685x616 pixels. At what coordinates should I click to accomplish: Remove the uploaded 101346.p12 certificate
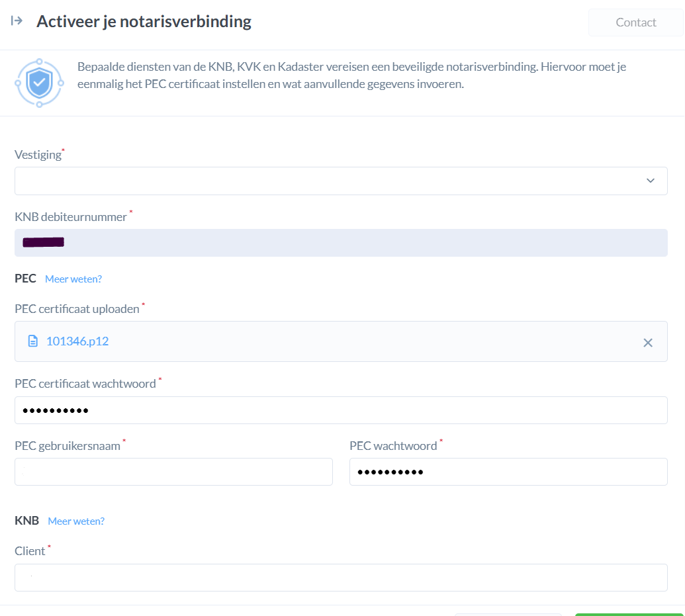tap(648, 343)
